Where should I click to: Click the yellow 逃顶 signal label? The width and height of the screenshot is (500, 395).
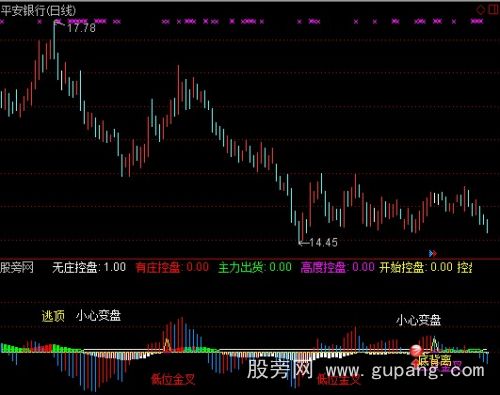[x=53, y=316]
